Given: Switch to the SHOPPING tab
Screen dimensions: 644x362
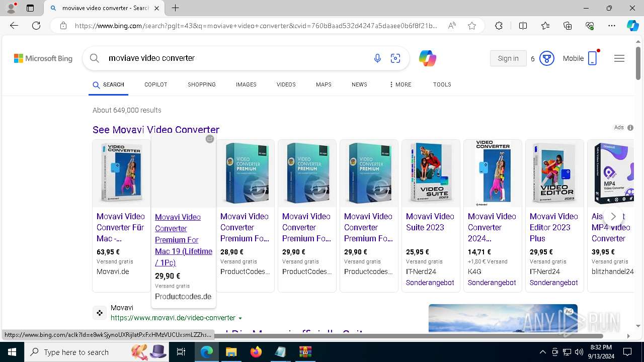Looking at the screenshot, I should [x=202, y=84].
